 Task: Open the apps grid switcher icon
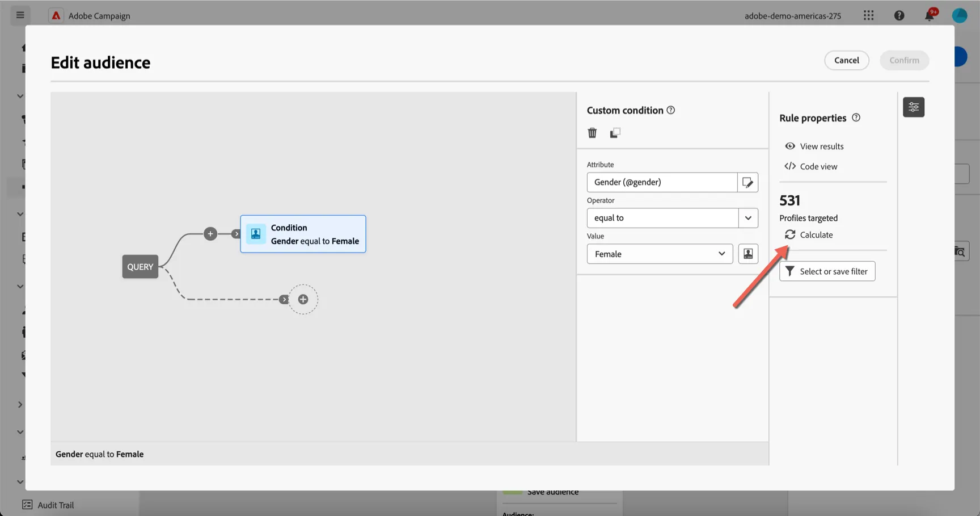coord(868,15)
